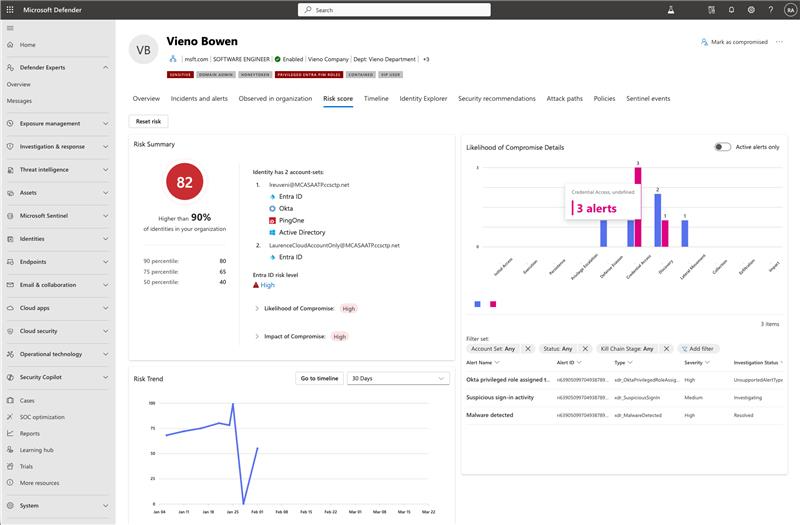The image size is (800, 525).
Task: Sort by Alert Name column
Action: pyautogui.click(x=482, y=363)
